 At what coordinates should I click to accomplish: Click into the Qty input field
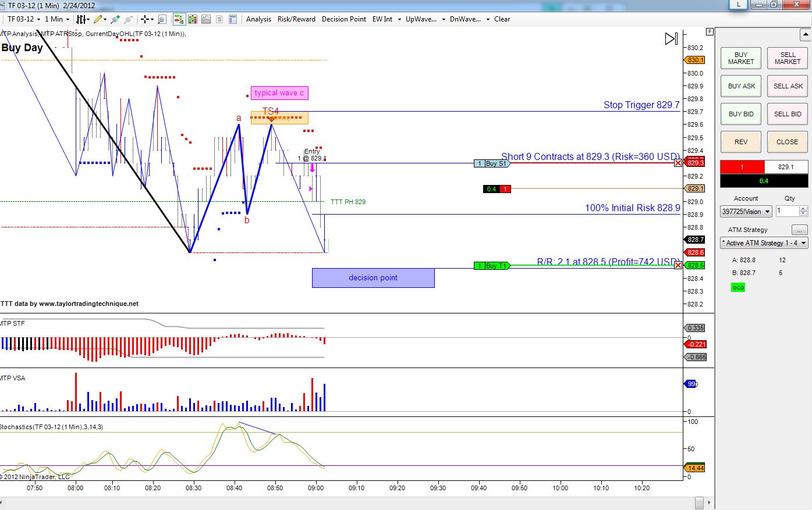point(788,212)
